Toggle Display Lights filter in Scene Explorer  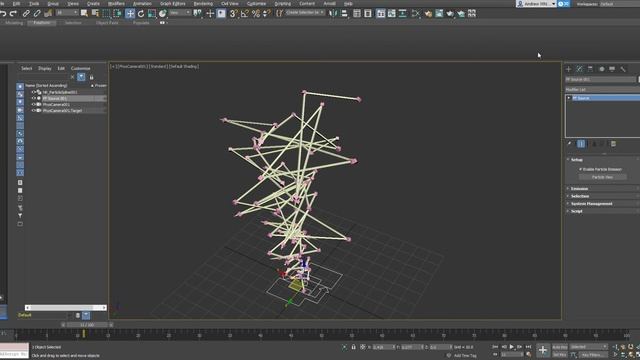coord(20,102)
